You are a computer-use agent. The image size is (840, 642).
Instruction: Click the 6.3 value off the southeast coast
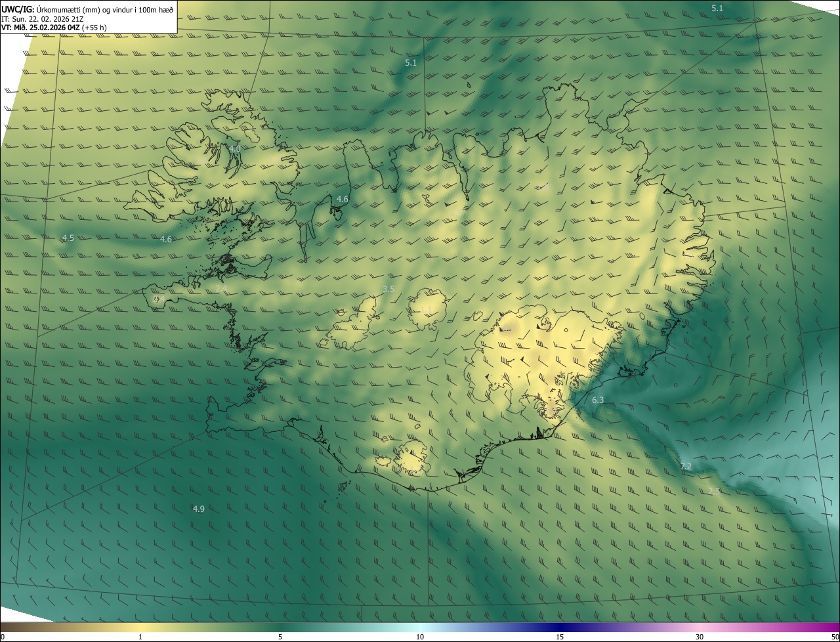(x=598, y=400)
